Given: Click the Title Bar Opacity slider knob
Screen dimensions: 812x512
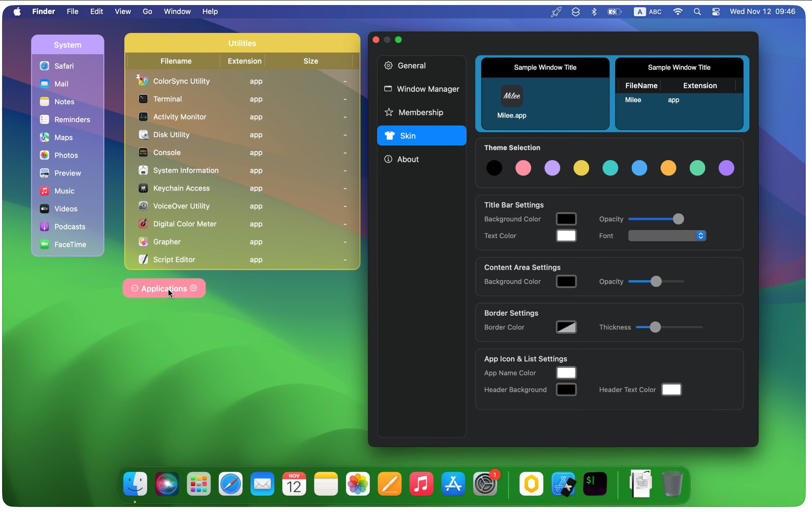Looking at the screenshot, I should point(678,219).
